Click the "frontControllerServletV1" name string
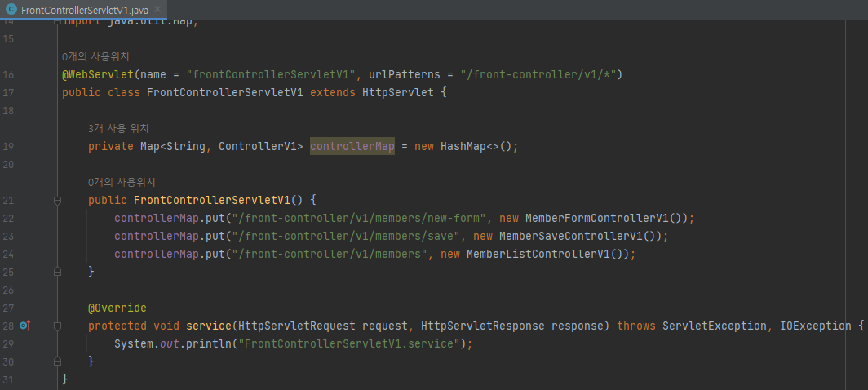This screenshot has height=390, width=868. tap(271, 75)
